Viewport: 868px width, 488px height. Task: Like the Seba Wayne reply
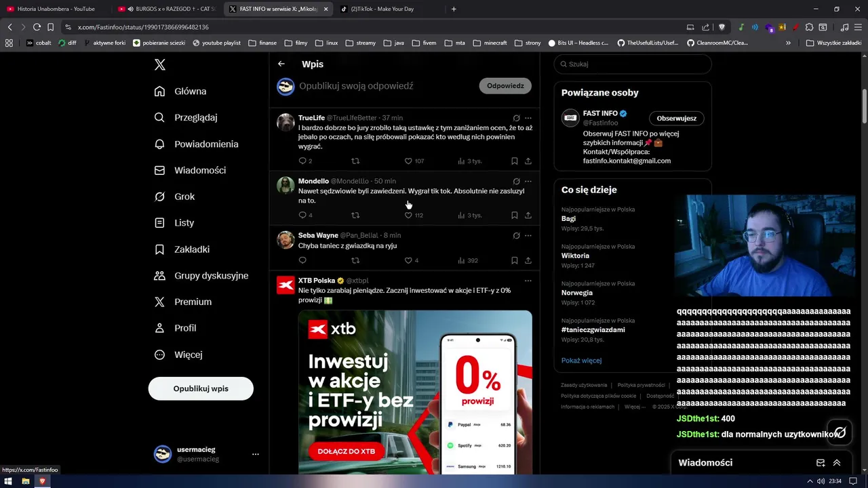408,260
